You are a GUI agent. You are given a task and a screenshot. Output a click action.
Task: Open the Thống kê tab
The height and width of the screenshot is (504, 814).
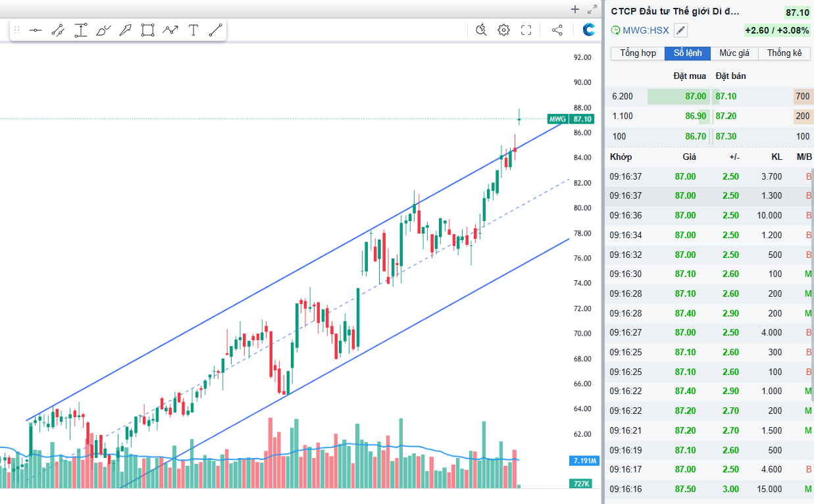(784, 53)
